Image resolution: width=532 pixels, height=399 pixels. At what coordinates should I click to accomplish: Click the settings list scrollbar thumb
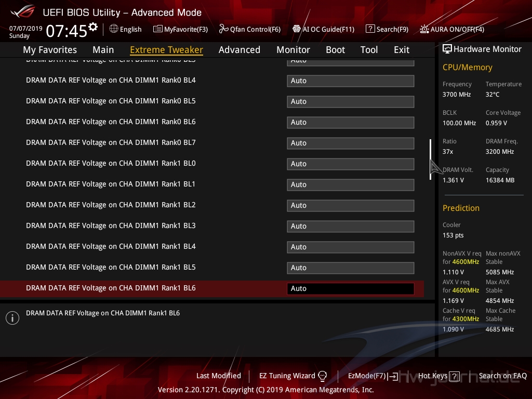[x=430, y=159]
